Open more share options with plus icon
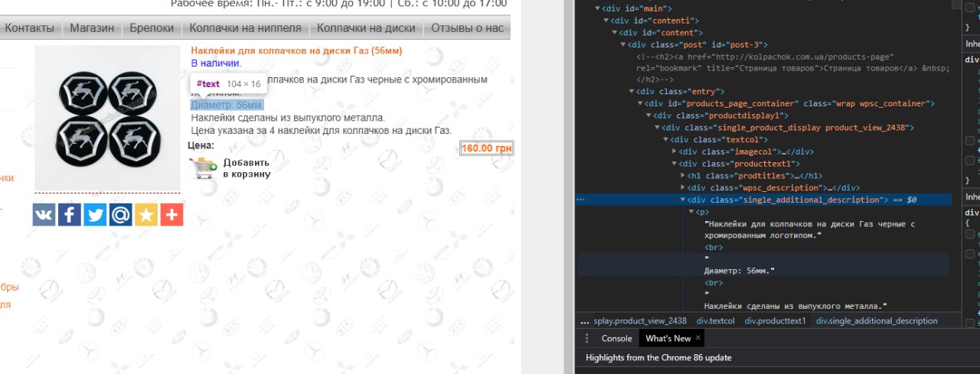Image resolution: width=980 pixels, height=374 pixels. (171, 215)
